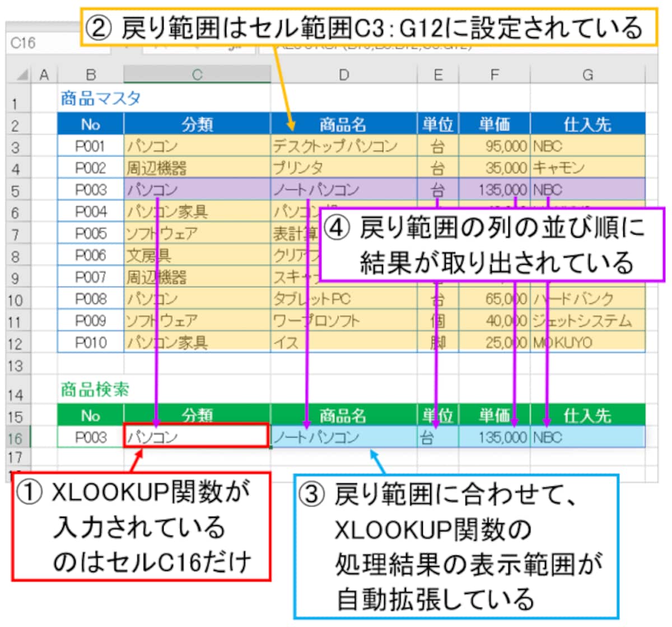Screen dimensions: 672x627
Task: Select the P008 cell
Action: (x=91, y=299)
